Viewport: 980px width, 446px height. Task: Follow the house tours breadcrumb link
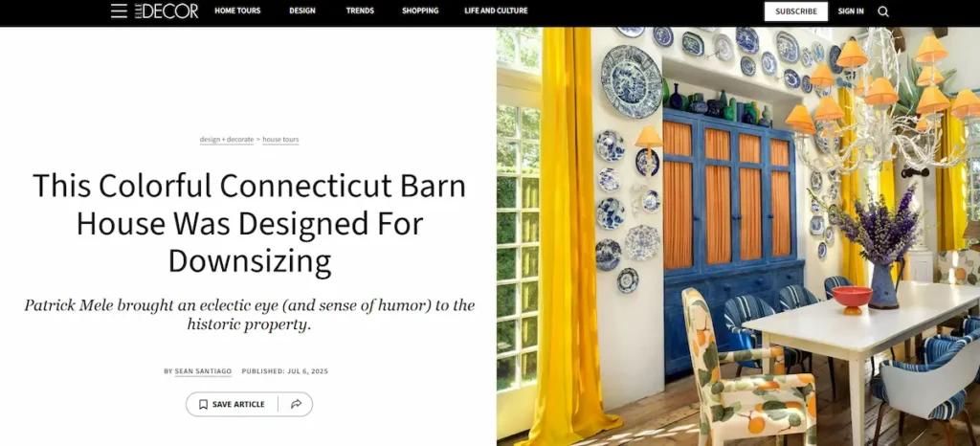(x=280, y=140)
